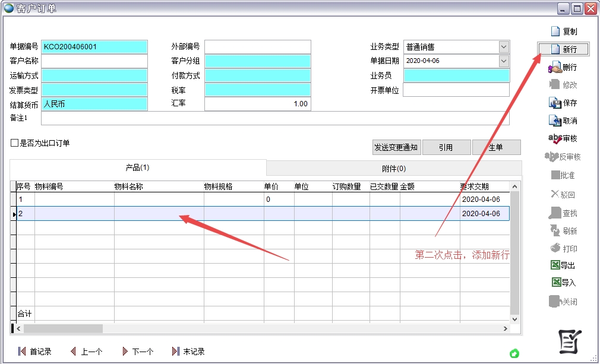Click the 引用 button
The height and width of the screenshot is (364, 600).
(446, 147)
